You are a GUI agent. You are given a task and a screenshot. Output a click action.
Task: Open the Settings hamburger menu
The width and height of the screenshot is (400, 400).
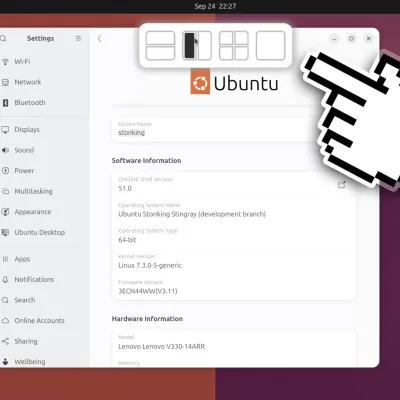point(78,38)
